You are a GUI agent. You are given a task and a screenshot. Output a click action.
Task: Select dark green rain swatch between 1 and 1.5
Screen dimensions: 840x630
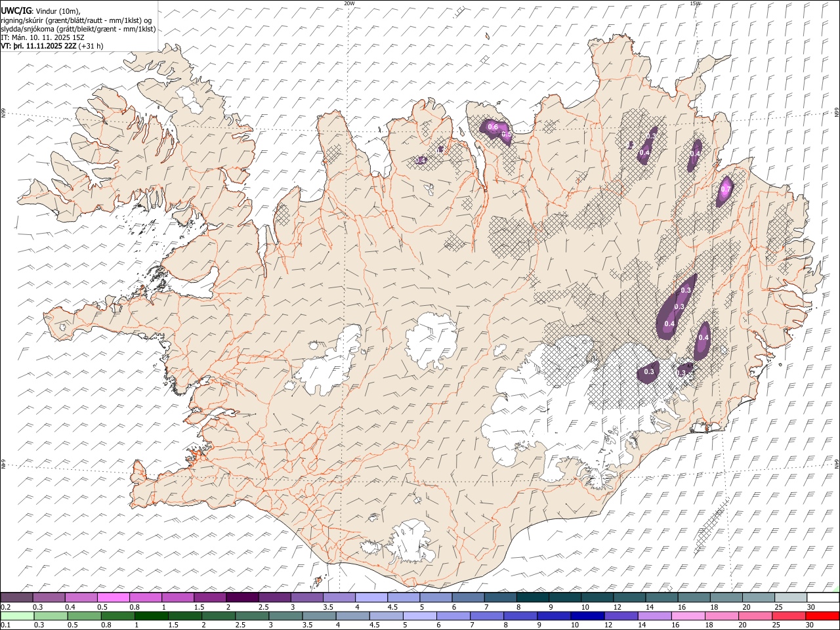152,616
